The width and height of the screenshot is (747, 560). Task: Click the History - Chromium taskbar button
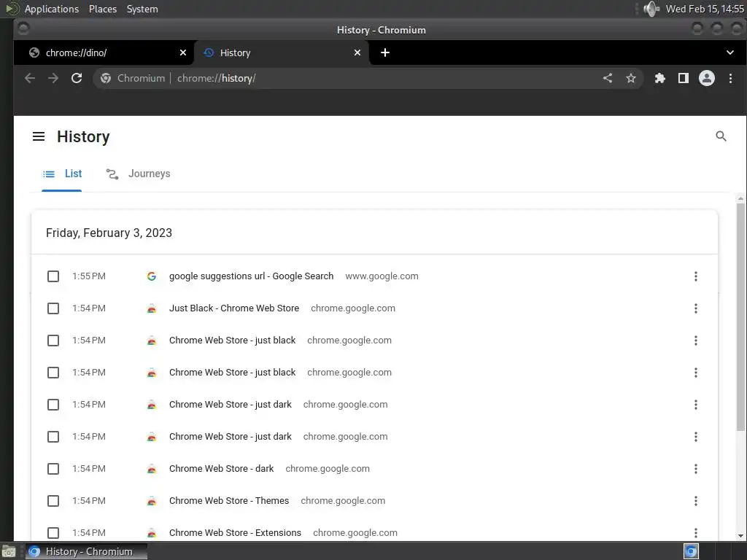pyautogui.click(x=86, y=551)
